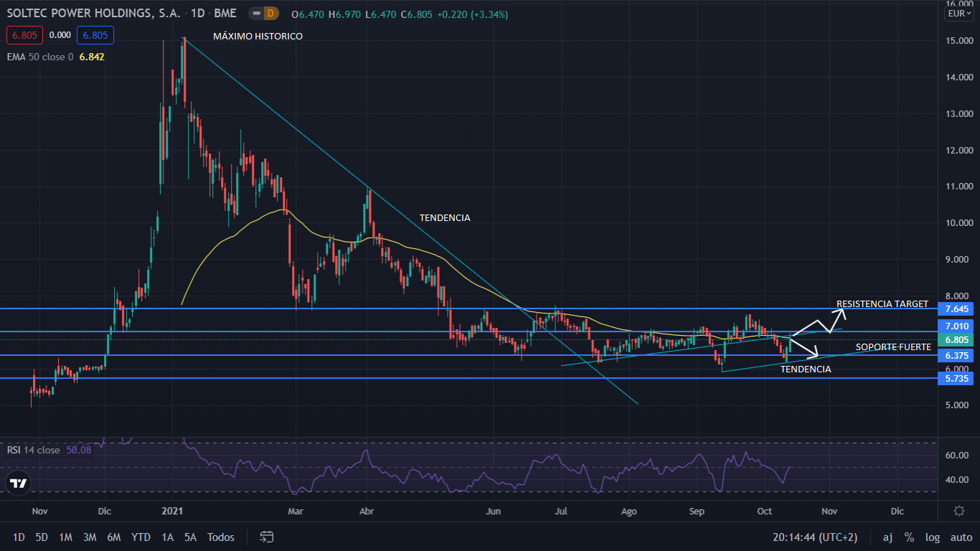Switch to the YTD range tab
980x551 pixels.
[x=141, y=537]
